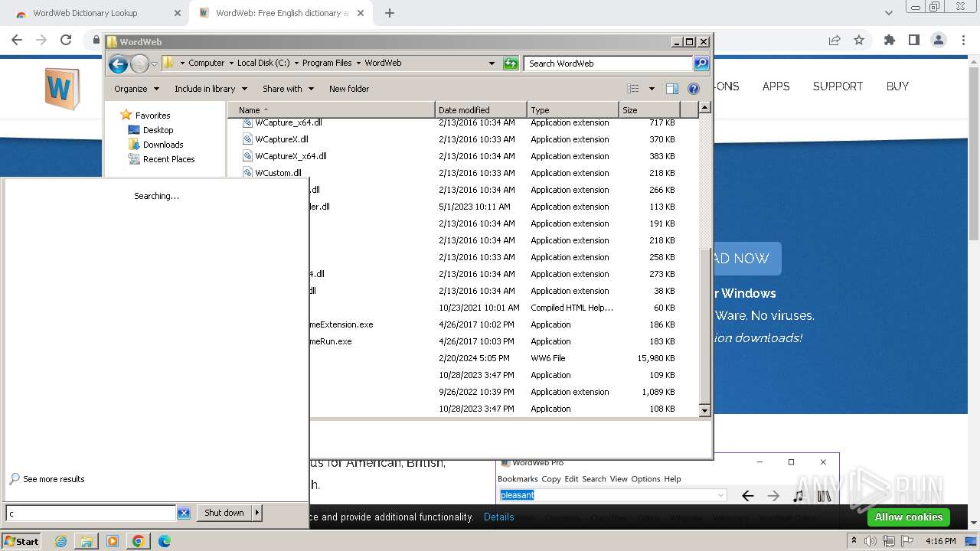
Task: Open Windows Media Player taskbar icon
Action: [113, 541]
